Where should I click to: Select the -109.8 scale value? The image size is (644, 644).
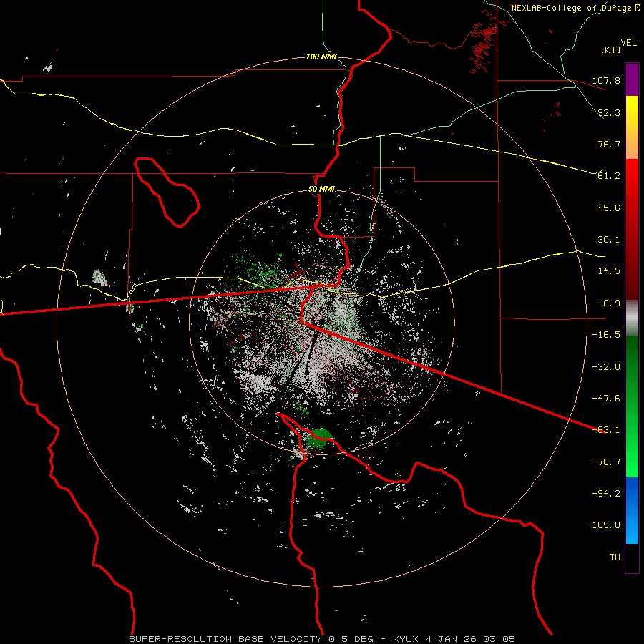(x=604, y=525)
